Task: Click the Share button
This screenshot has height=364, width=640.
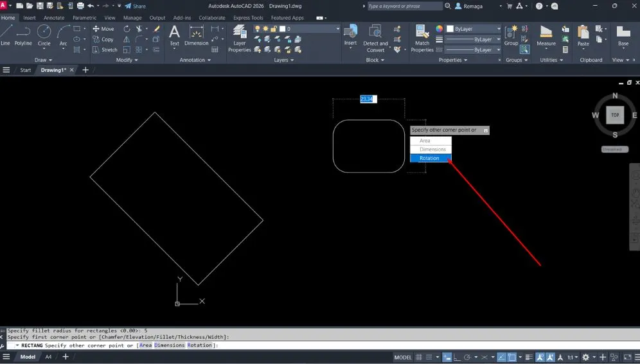Action: [x=136, y=6]
